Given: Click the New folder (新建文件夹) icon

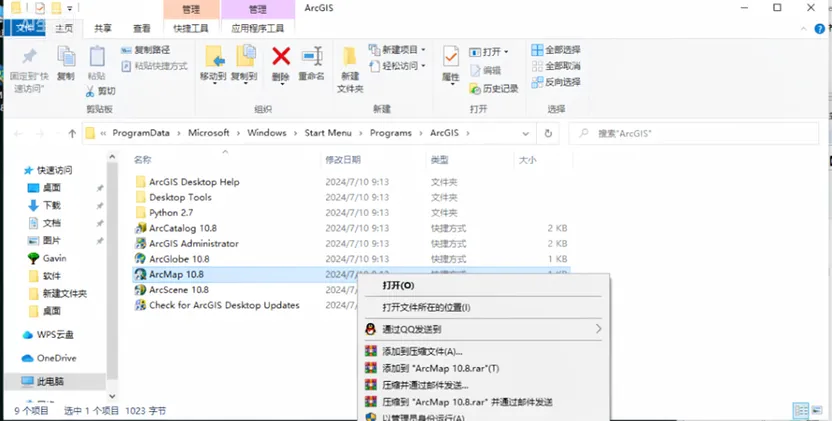Looking at the screenshot, I should point(350,57).
